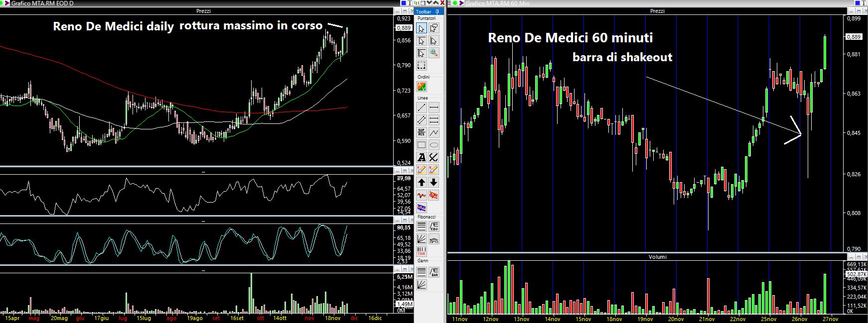Select the Gann fan tool
This screenshot has height=323, width=868.
click(422, 285)
